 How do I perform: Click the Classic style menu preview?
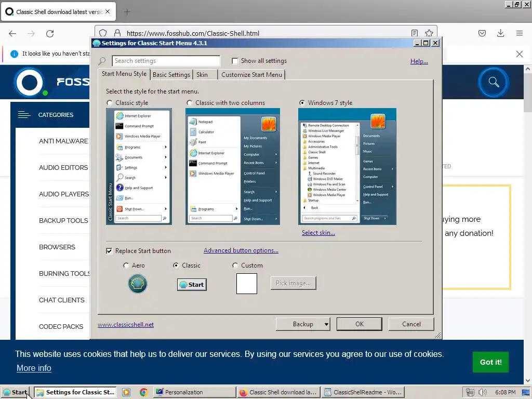pos(139,167)
